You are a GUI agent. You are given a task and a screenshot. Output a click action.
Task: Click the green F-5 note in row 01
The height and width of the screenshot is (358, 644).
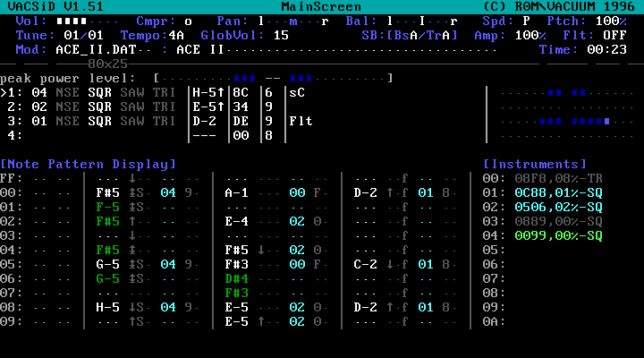point(107,207)
